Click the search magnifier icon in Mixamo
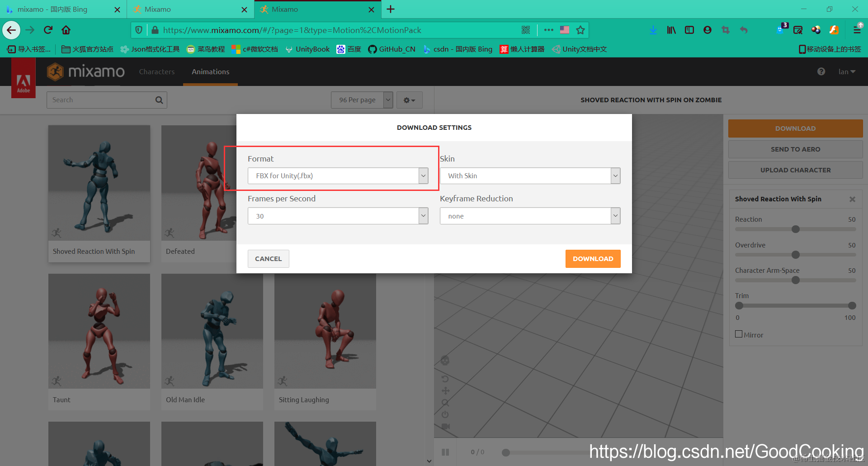This screenshot has width=868, height=466. coord(159,100)
